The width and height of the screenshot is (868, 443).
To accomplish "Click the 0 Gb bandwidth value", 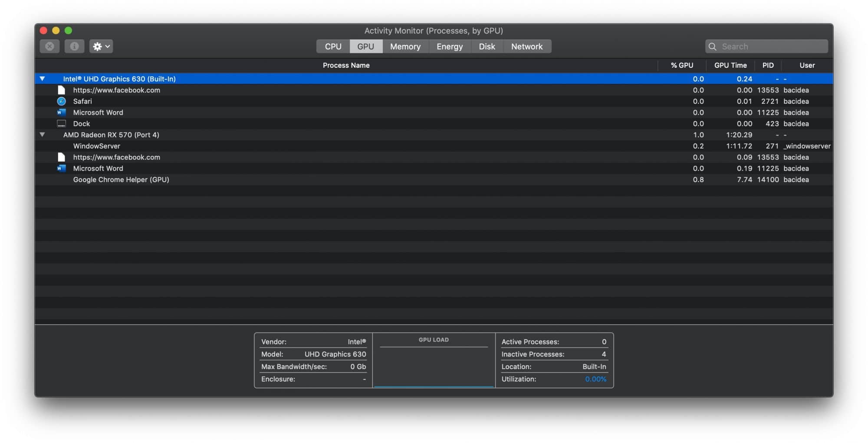I will point(358,367).
